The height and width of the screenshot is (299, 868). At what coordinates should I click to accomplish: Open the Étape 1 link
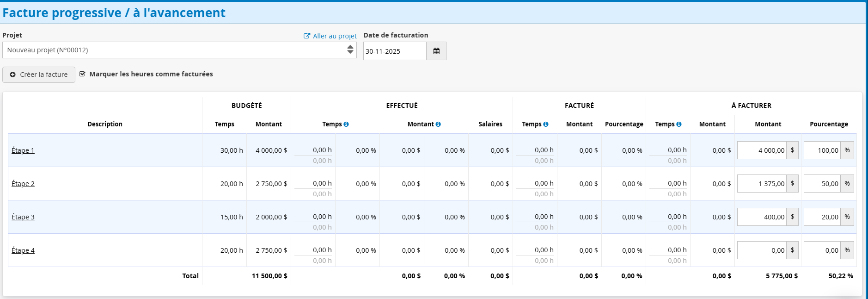pos(23,150)
